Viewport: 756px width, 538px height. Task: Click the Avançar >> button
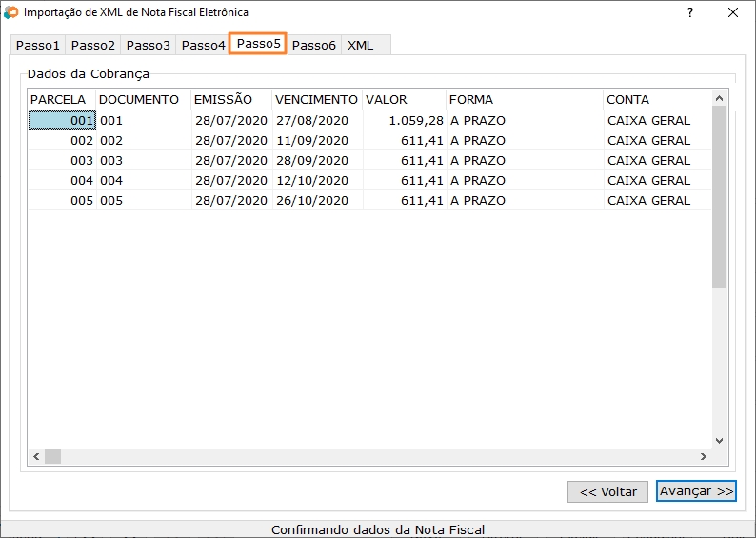point(696,491)
